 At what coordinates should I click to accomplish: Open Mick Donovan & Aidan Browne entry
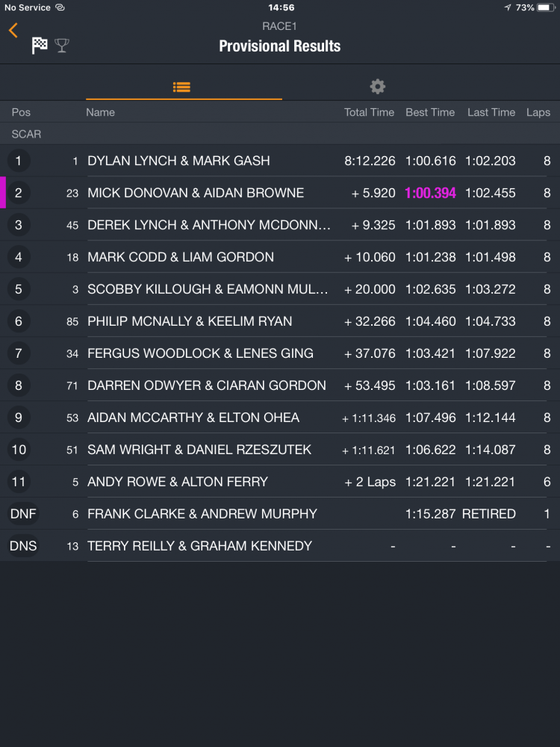pos(196,193)
